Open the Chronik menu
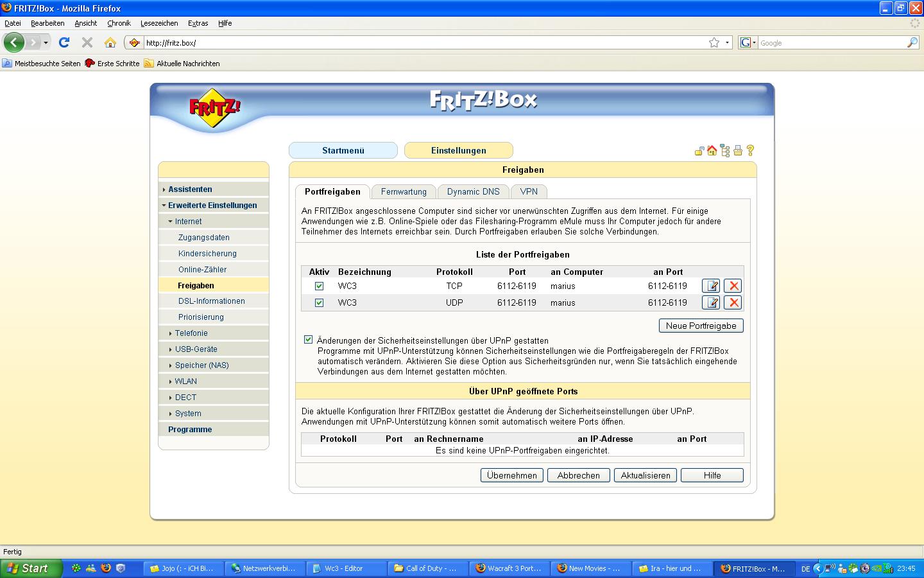The width and height of the screenshot is (924, 578). tap(119, 23)
